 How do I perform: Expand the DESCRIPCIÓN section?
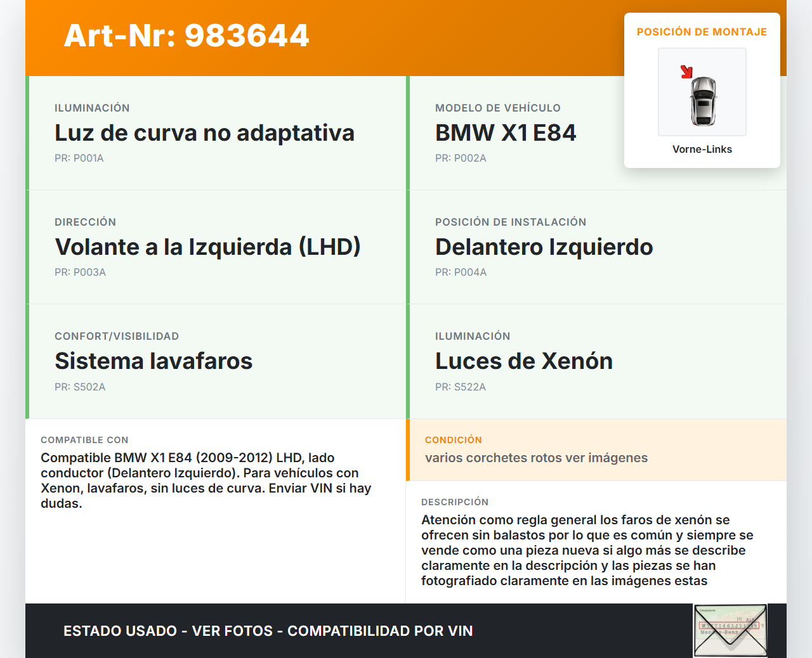(x=596, y=542)
